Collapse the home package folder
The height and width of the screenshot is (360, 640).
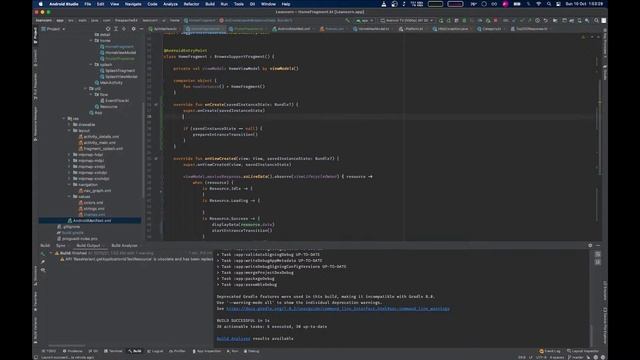tap(91, 40)
